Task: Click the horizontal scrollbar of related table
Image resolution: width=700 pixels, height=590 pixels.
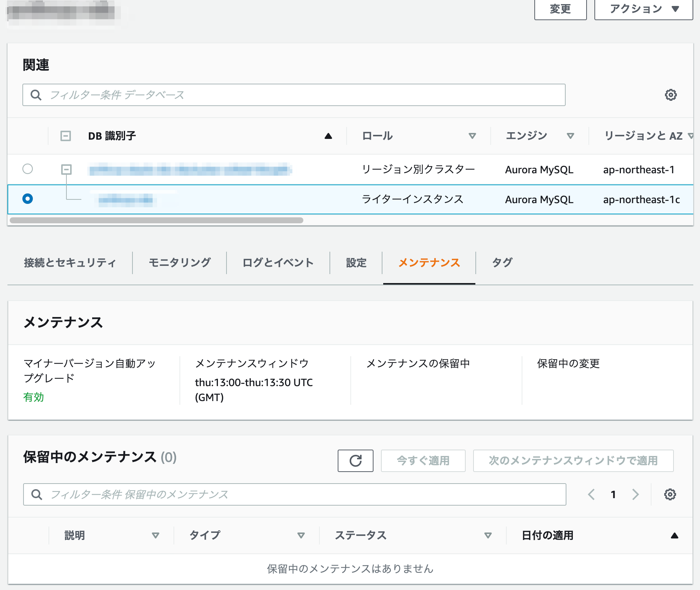Action: tap(156, 220)
